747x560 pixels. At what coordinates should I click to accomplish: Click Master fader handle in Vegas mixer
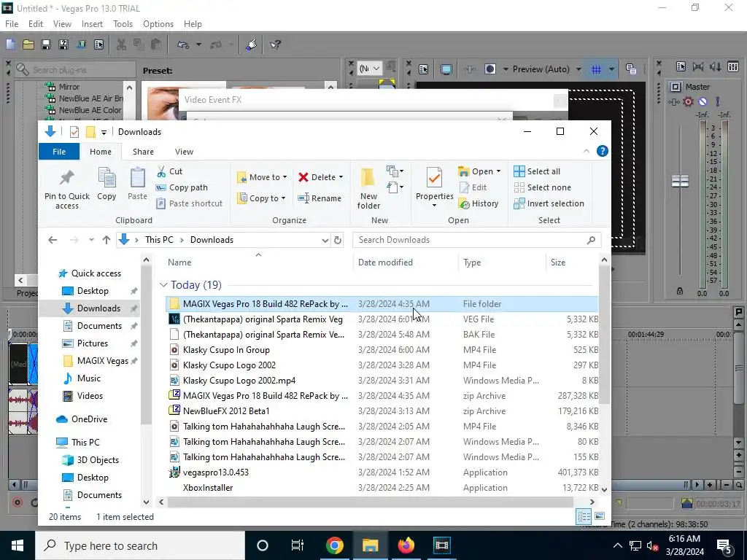680,182
